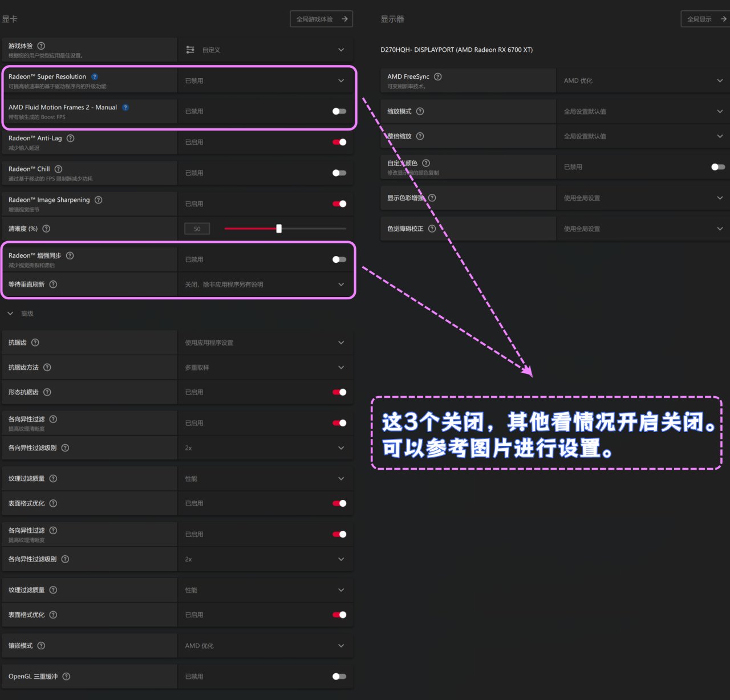Click the sliders icon next to 自定义

(x=190, y=50)
